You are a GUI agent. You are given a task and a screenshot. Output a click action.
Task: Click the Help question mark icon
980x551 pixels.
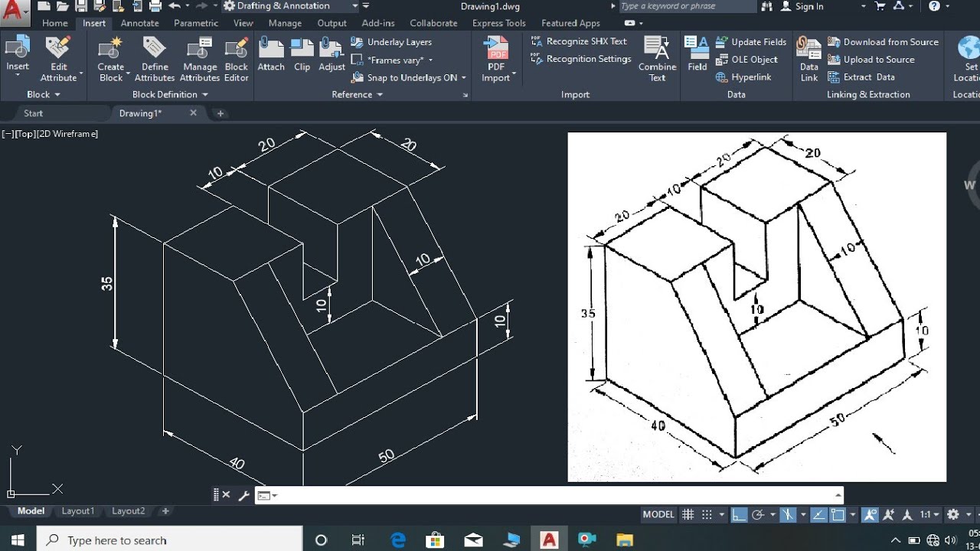point(934,6)
